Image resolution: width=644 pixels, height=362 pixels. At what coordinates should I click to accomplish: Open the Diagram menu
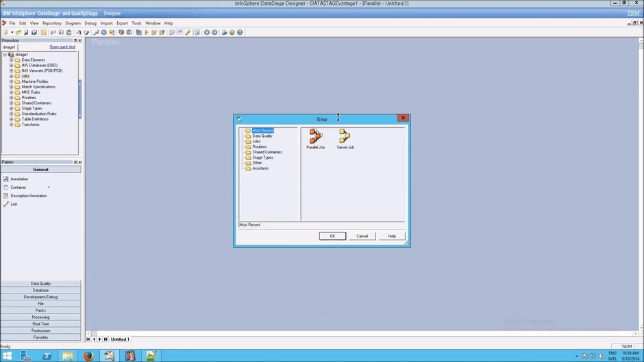click(x=73, y=23)
